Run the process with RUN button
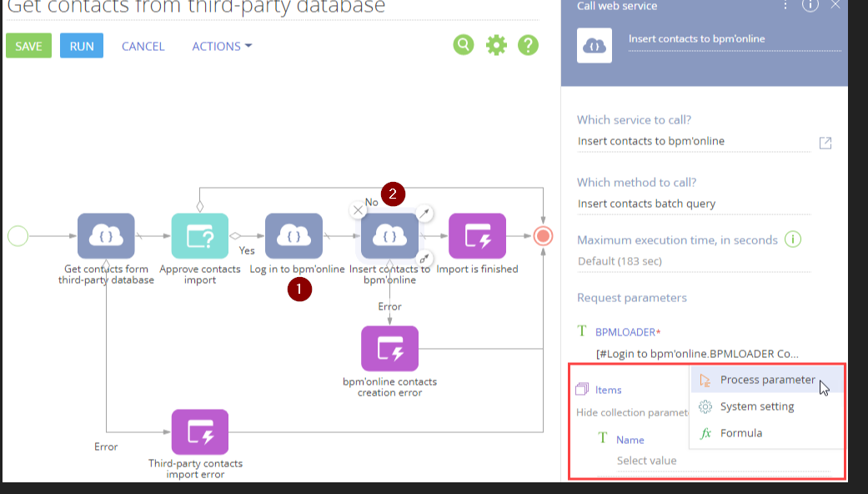The width and height of the screenshot is (868, 494). pyautogui.click(x=82, y=46)
